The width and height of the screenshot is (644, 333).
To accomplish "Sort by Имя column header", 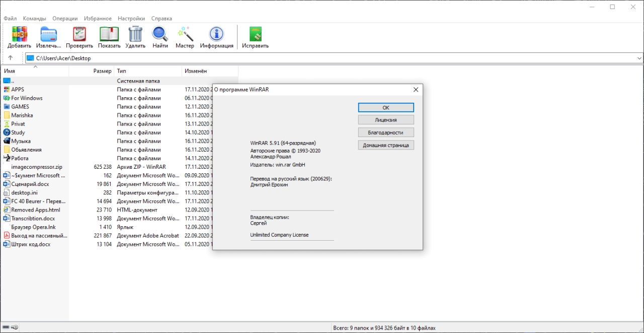I will click(35, 71).
